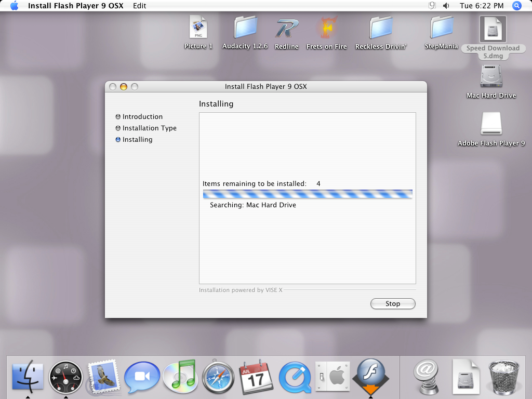
Task: Click the 'Items remaining to be installed' text
Action: (x=255, y=183)
